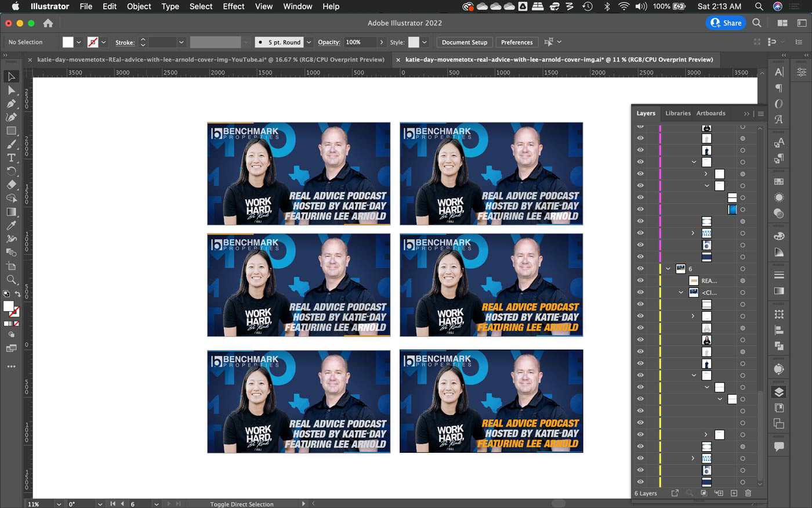The image size is (812, 508).
Task: Select the Eyedropper tool
Action: click(x=11, y=225)
